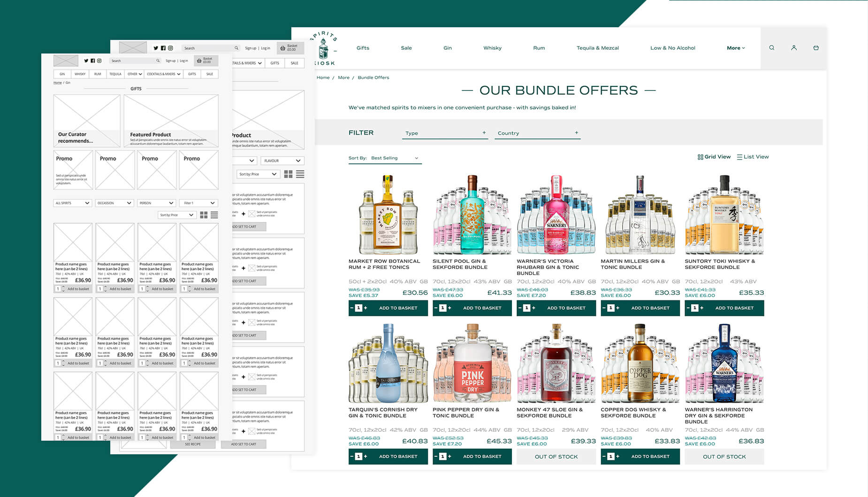Open Filter 1 dropdown in front wireframe
The image size is (868, 497).
click(199, 203)
